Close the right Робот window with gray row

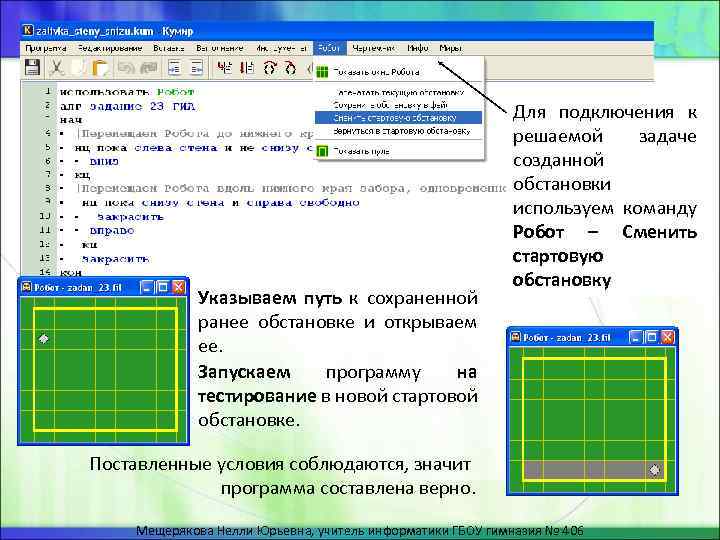click(x=667, y=338)
